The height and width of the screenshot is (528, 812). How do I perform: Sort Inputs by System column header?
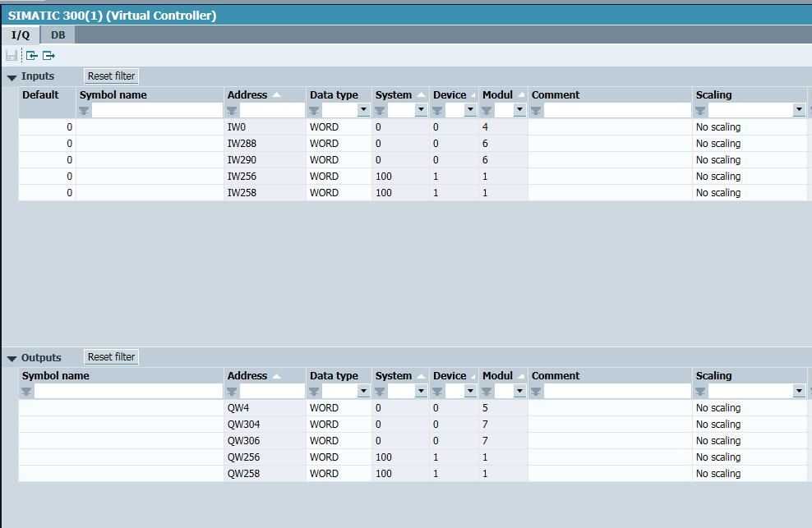click(399, 94)
